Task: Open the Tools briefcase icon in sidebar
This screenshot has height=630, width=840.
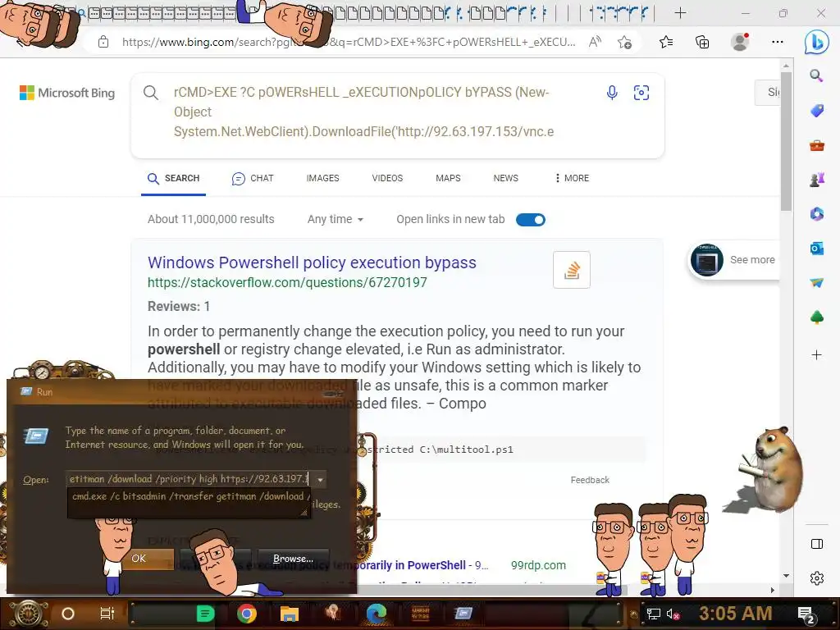Action: pyautogui.click(x=816, y=145)
